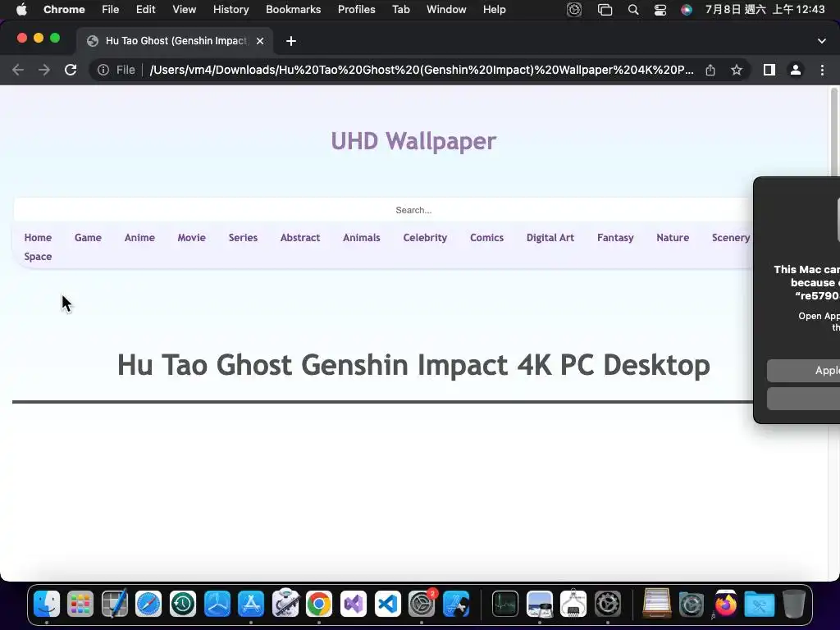This screenshot has width=840, height=630.
Task: Open the History menu
Action: coord(231,10)
